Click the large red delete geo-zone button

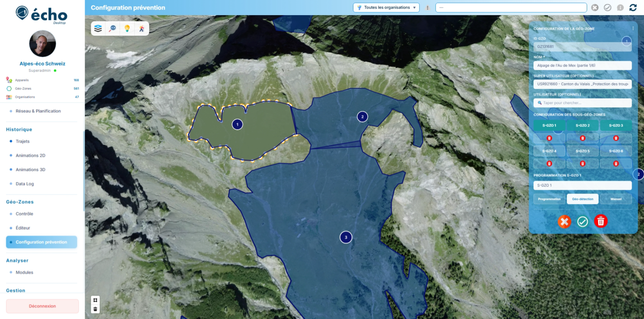point(601,221)
